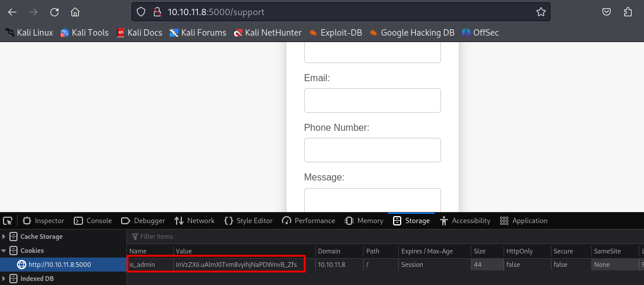644x285 pixels.
Task: Click the back navigation arrow
Action: (x=12, y=12)
